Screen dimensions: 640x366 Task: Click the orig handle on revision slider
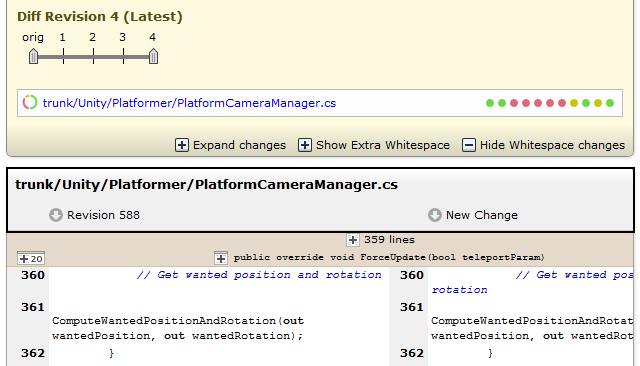coord(33,56)
